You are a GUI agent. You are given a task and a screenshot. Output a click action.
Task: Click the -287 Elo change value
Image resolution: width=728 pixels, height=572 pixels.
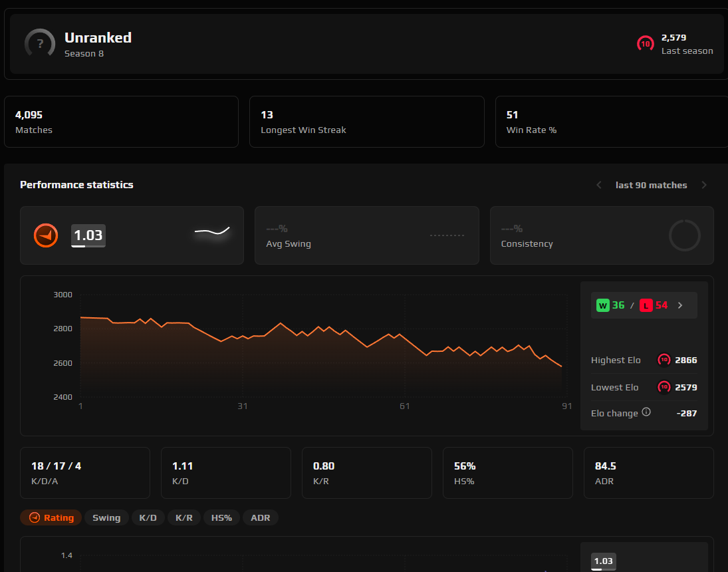pos(687,413)
